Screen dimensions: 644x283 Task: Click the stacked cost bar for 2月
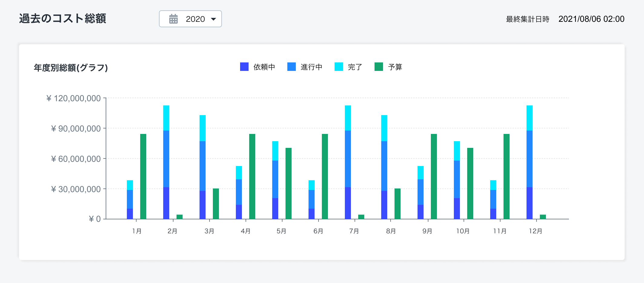[x=166, y=162]
